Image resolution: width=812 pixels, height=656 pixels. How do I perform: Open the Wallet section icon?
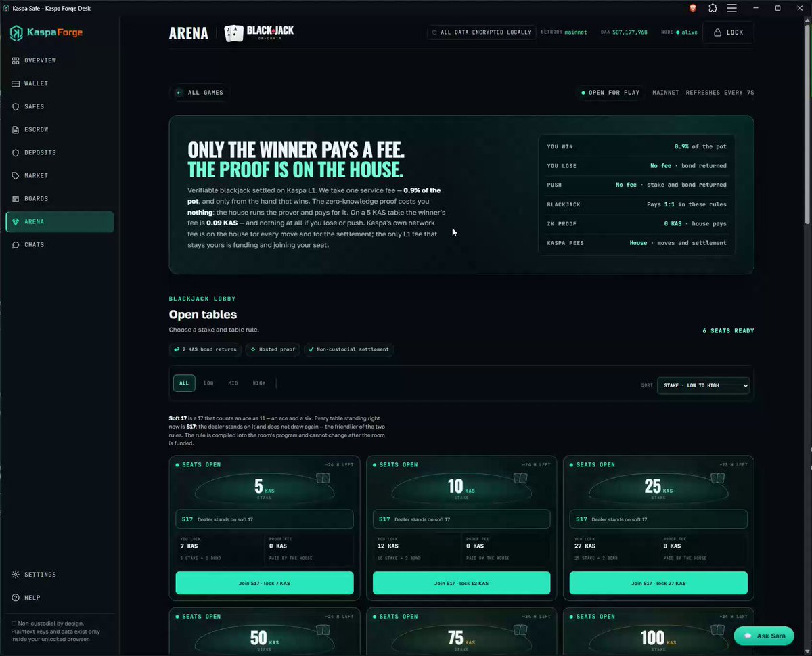pyautogui.click(x=16, y=83)
